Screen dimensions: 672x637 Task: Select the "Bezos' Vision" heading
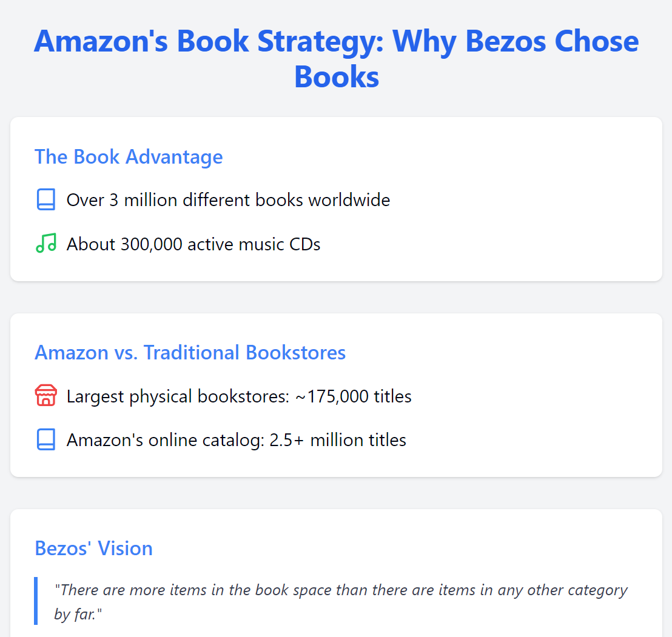pyautogui.click(x=93, y=549)
